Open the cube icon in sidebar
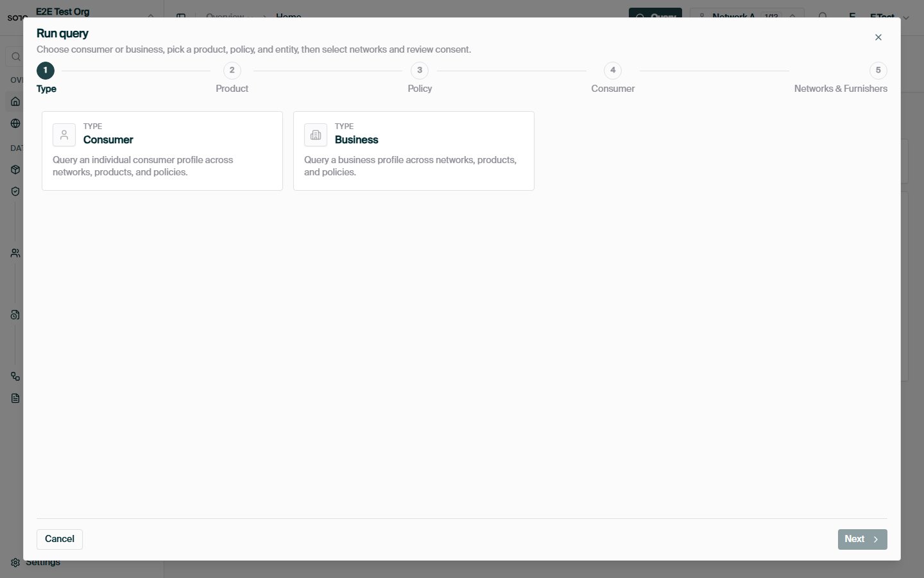 pyautogui.click(x=15, y=170)
